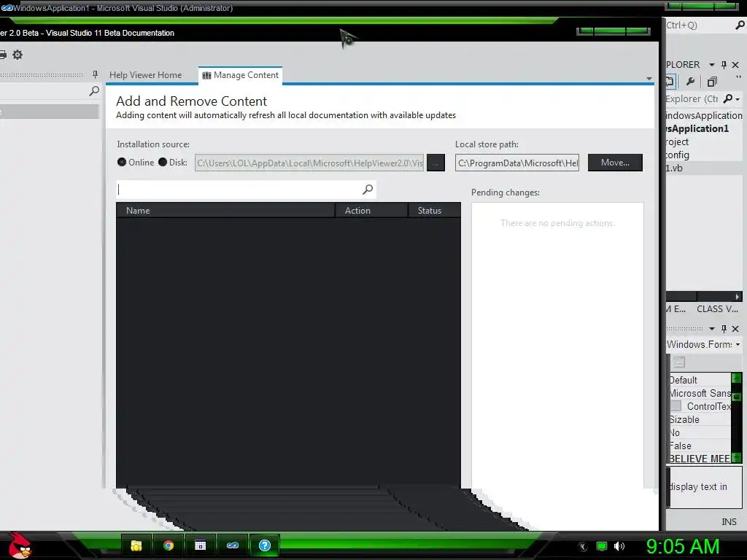747x560 pixels.
Task: Show hidden tray icons arrow
Action: [x=582, y=547]
